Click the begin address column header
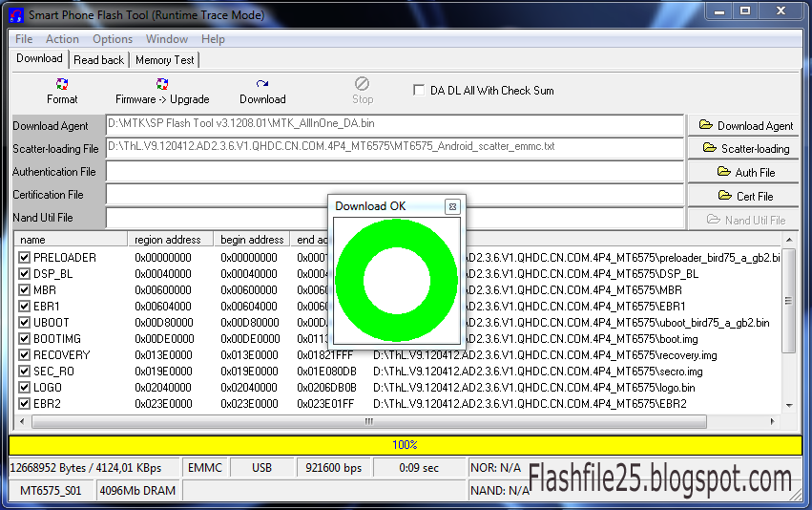The width and height of the screenshot is (812, 510). [x=252, y=240]
